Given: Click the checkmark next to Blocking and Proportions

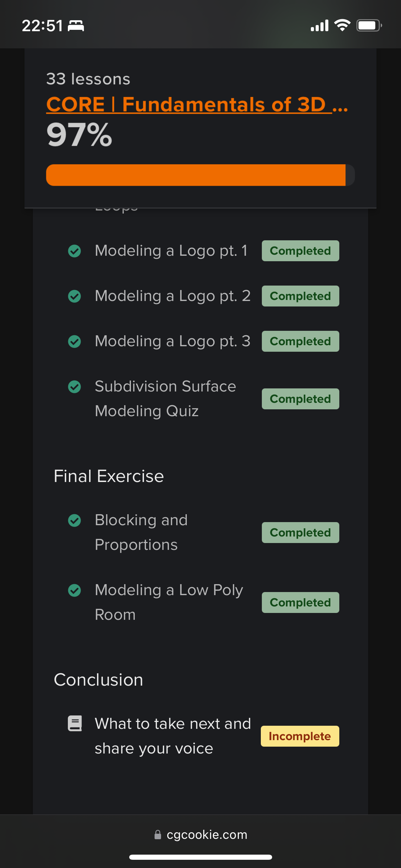Looking at the screenshot, I should (74, 520).
